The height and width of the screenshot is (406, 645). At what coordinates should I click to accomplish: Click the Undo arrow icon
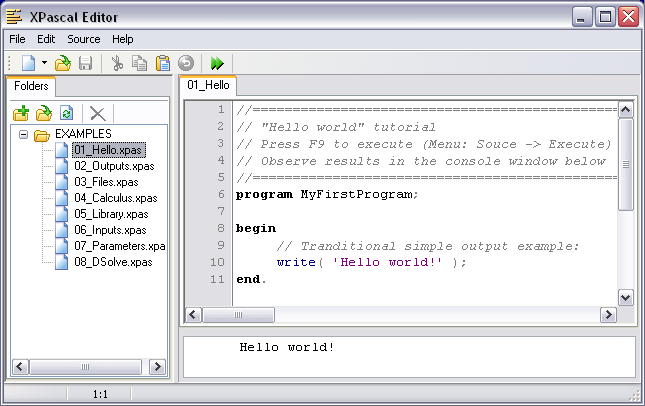(x=185, y=63)
